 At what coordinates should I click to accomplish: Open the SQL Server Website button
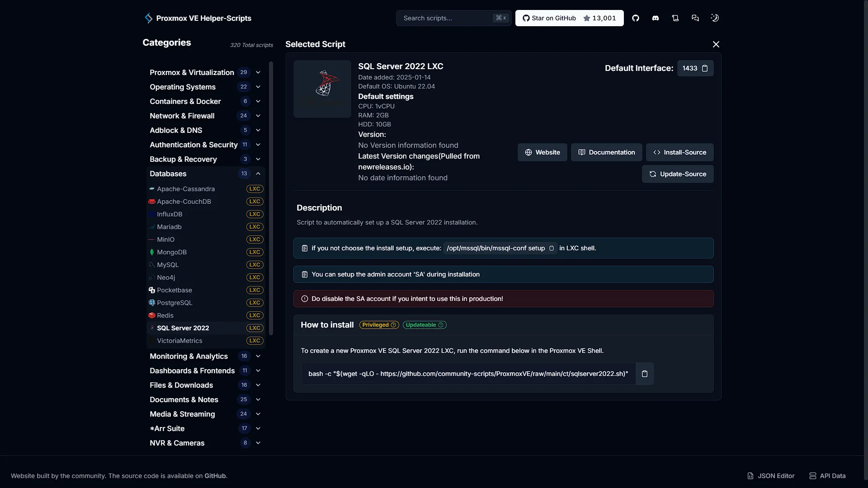542,152
